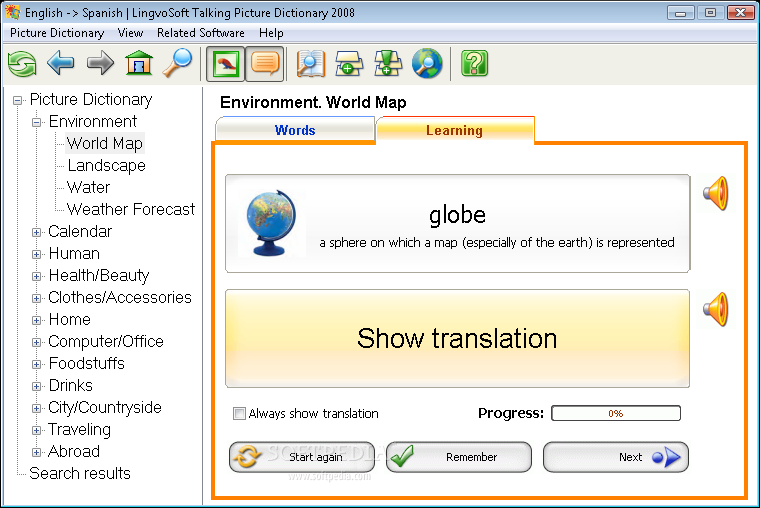Click the Progress bar showing 0%
Screen dimensions: 760x508
point(616,413)
